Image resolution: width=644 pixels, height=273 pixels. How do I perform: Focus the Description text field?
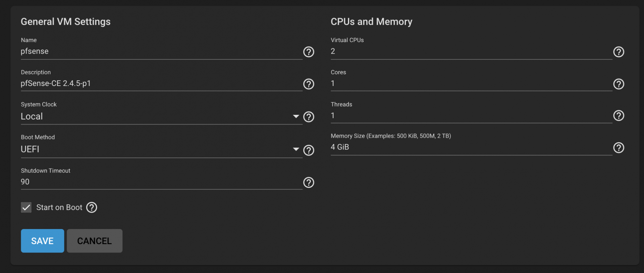161,84
